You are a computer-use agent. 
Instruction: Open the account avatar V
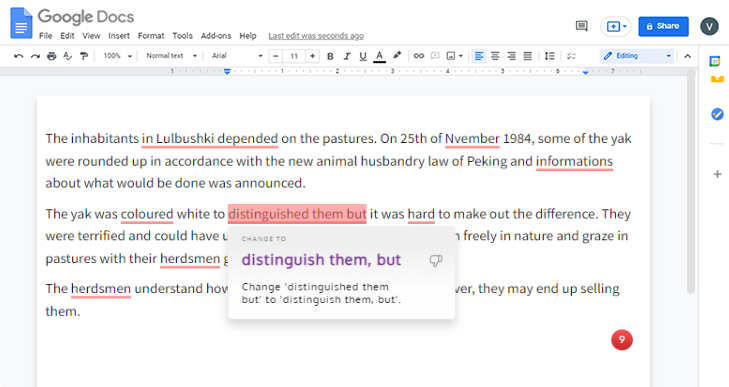(x=709, y=26)
